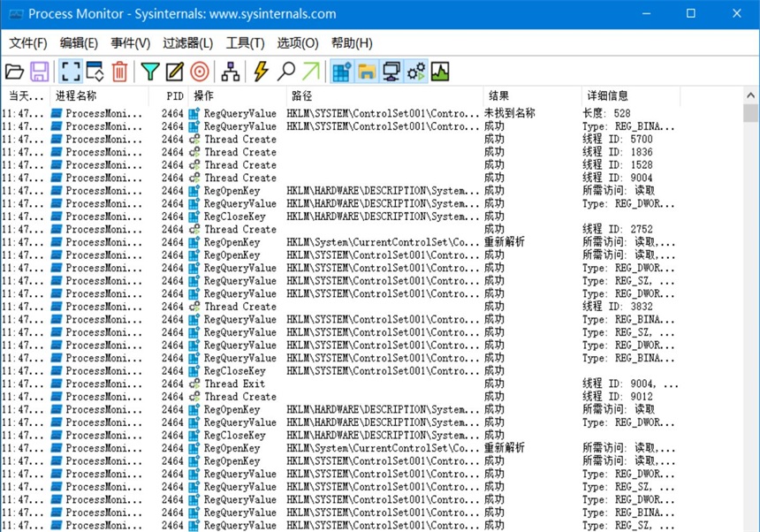Open Find with the magnifier icon

[x=286, y=72]
